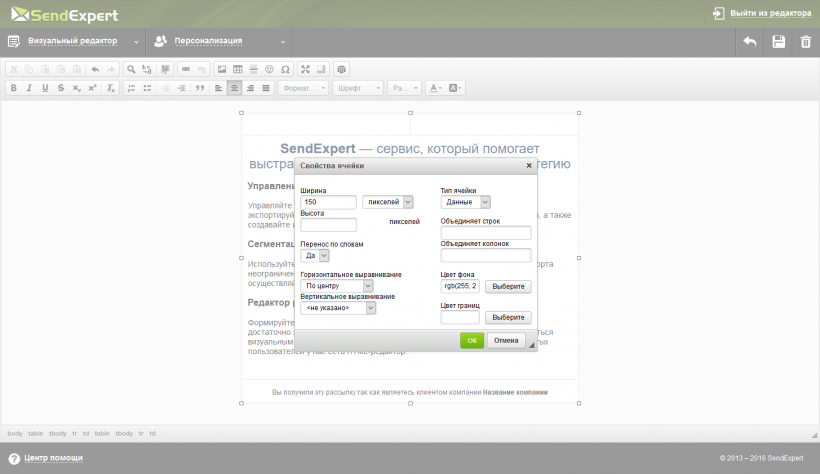Select 'body' in the element path
Screen dimensions: 820x474
coord(15,433)
